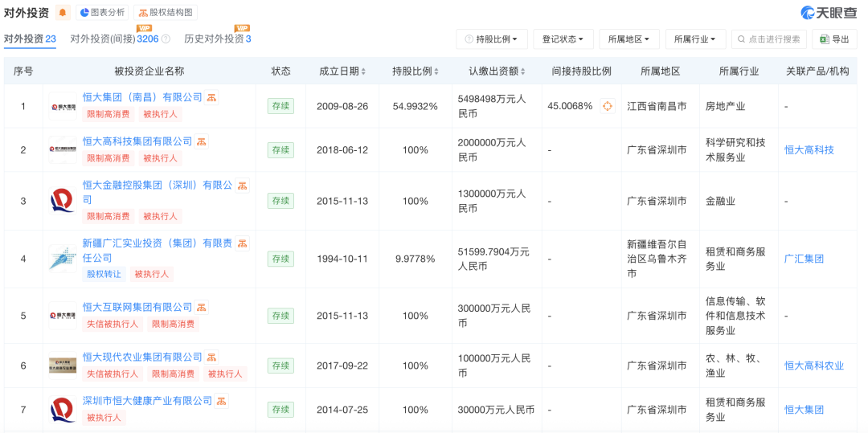Select the 54.9932% holding ratio cell
Viewport: 868px width, 433px height.
click(x=416, y=105)
